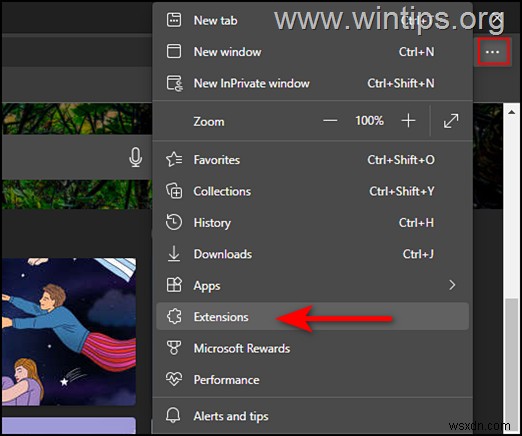This screenshot has width=522, height=436.
Task: Enter full screen via zoom expand arrows
Action: pos(451,121)
